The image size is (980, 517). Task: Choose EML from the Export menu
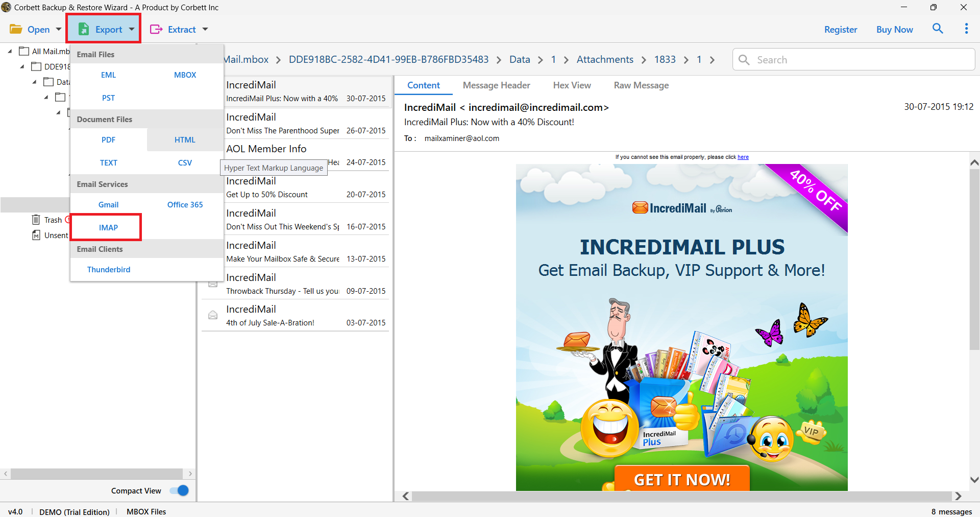coord(109,75)
